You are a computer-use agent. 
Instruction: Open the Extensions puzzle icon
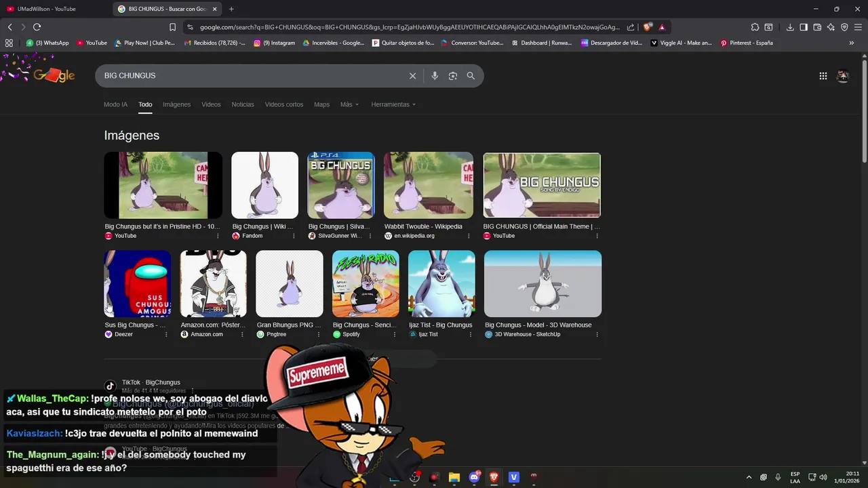click(x=755, y=27)
